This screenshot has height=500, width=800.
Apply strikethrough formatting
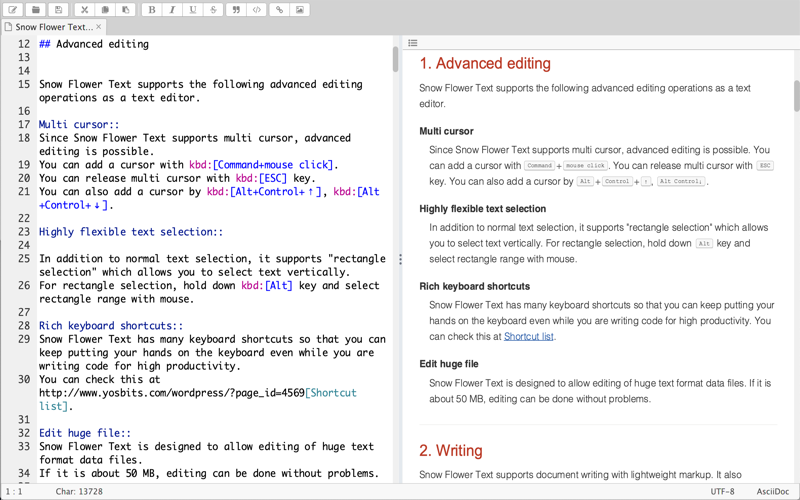coord(213,9)
